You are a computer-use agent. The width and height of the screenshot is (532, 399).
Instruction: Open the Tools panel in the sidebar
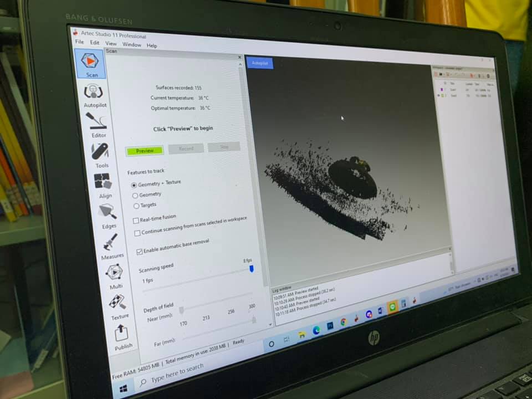coord(101,155)
